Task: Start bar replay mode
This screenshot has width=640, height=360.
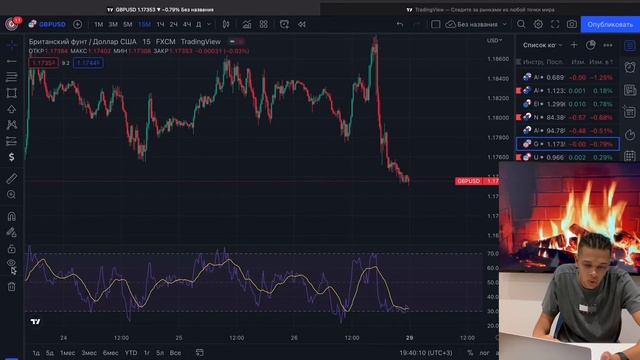Action: 302,24
